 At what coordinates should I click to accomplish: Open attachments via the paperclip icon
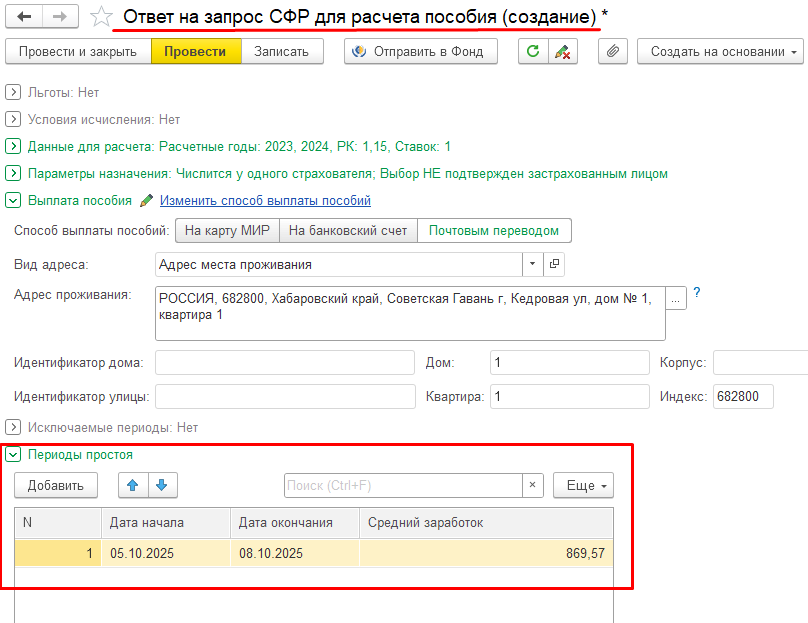[x=613, y=52]
